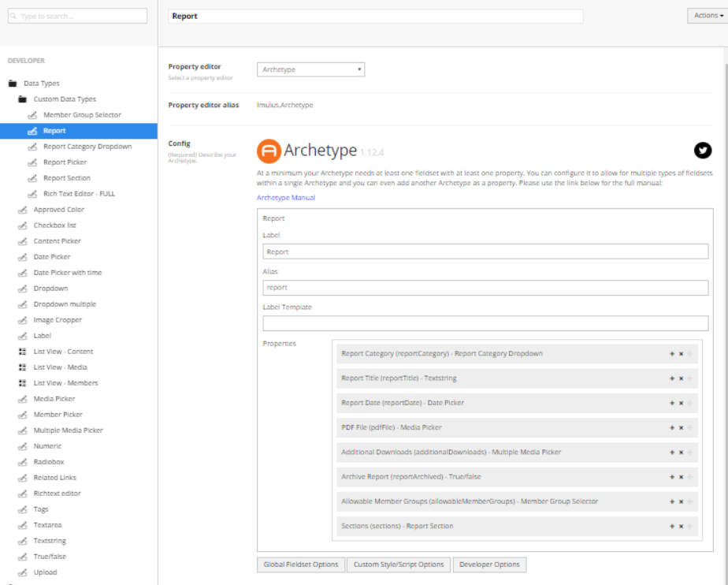Open the Archetype Manual link

pos(286,198)
